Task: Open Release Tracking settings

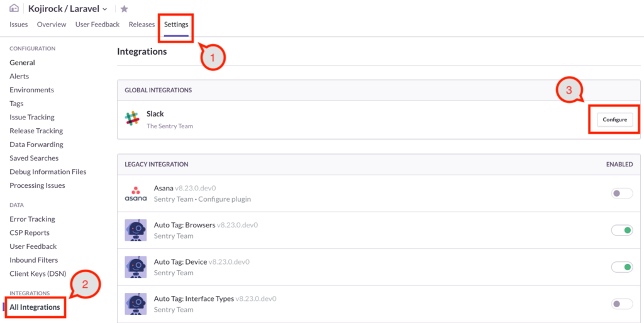Action: coord(36,131)
